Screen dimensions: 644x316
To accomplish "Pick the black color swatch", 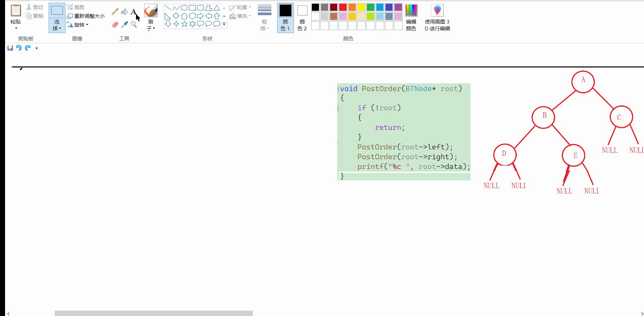I will (315, 7).
